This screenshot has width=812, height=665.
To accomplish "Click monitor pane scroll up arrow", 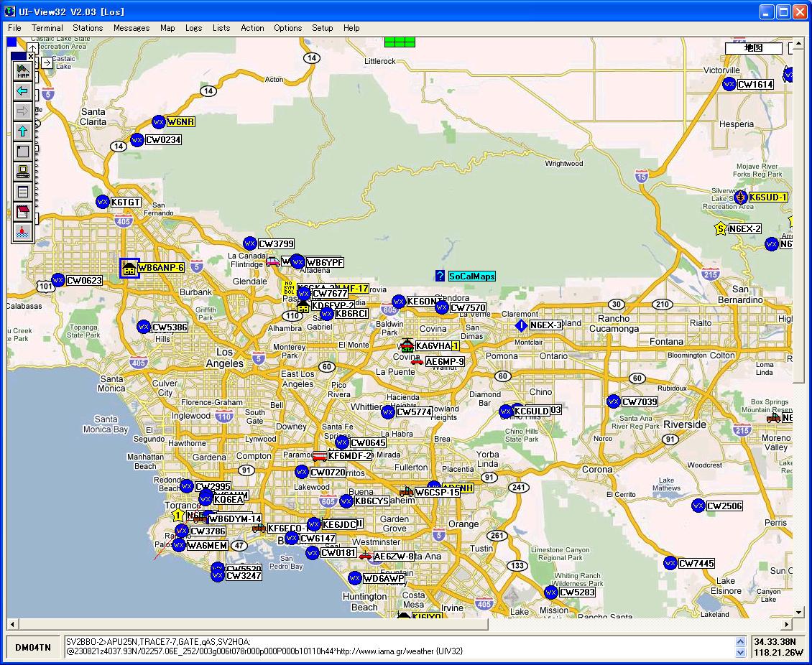I will click(x=740, y=642).
